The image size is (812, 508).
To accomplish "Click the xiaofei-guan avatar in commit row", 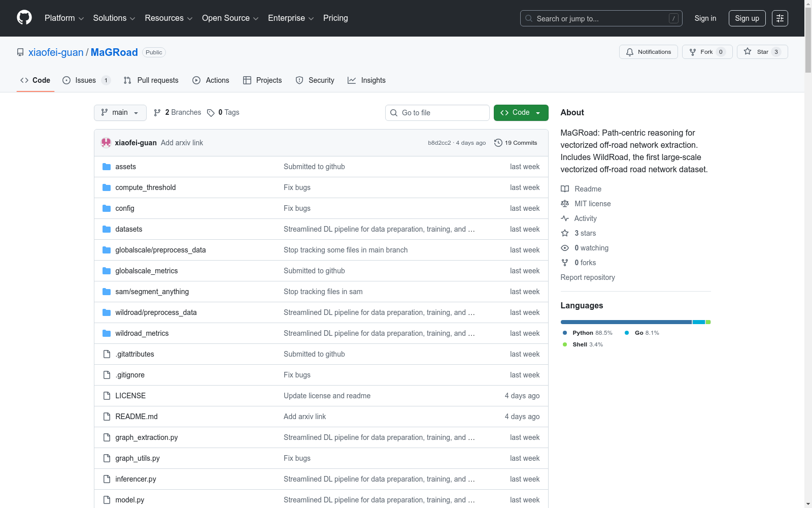I will (106, 143).
